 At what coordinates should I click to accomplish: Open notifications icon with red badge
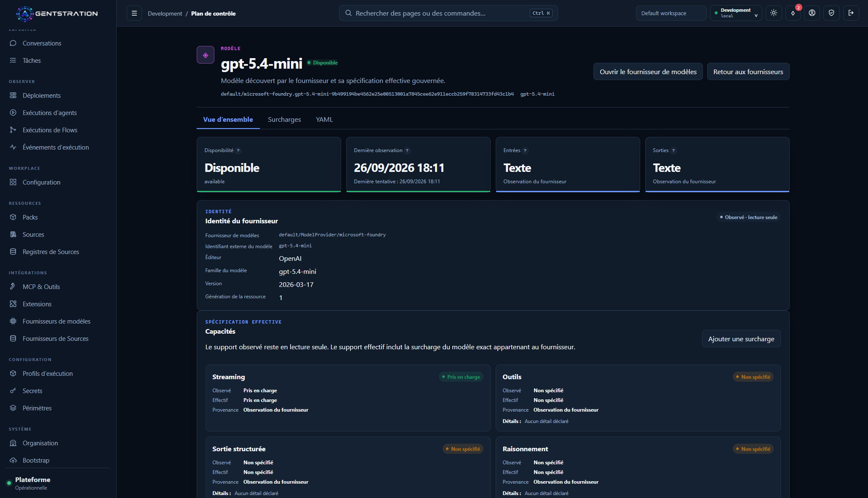(x=793, y=13)
